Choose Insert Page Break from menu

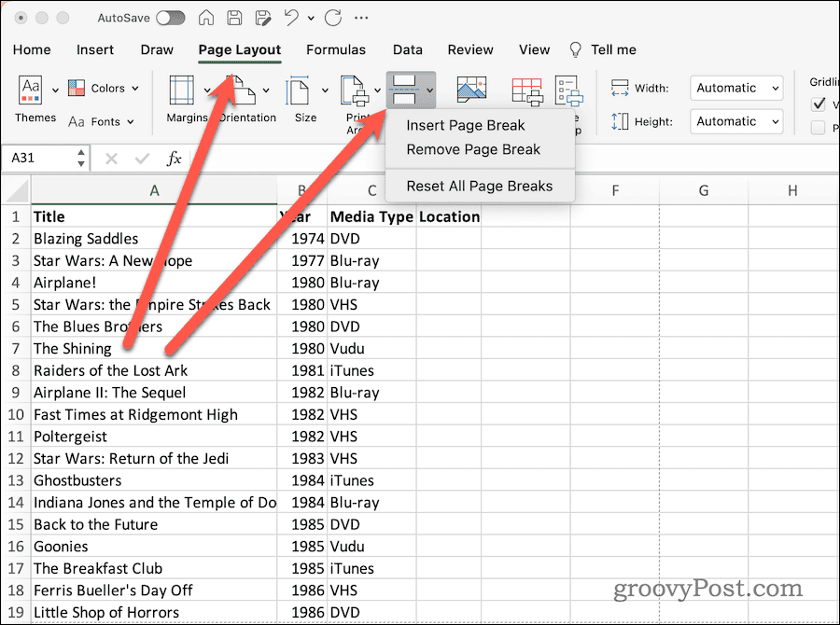[x=466, y=125]
